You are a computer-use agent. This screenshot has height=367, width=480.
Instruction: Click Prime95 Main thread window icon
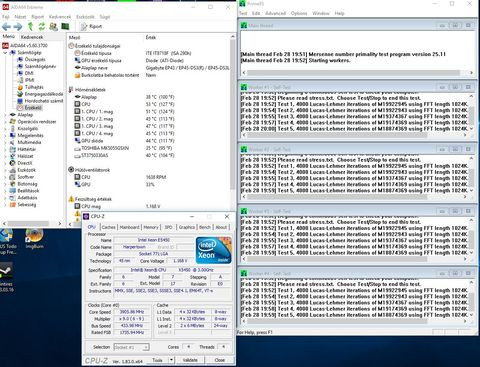244,25
